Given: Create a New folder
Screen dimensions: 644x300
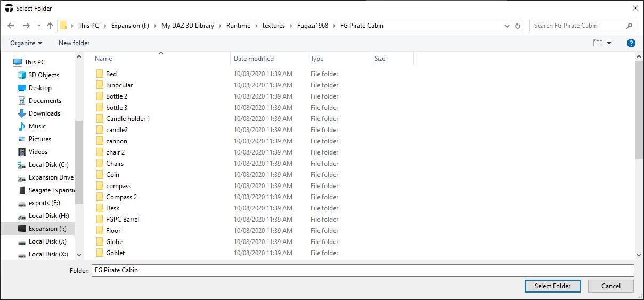Looking at the screenshot, I should pyautogui.click(x=74, y=43).
